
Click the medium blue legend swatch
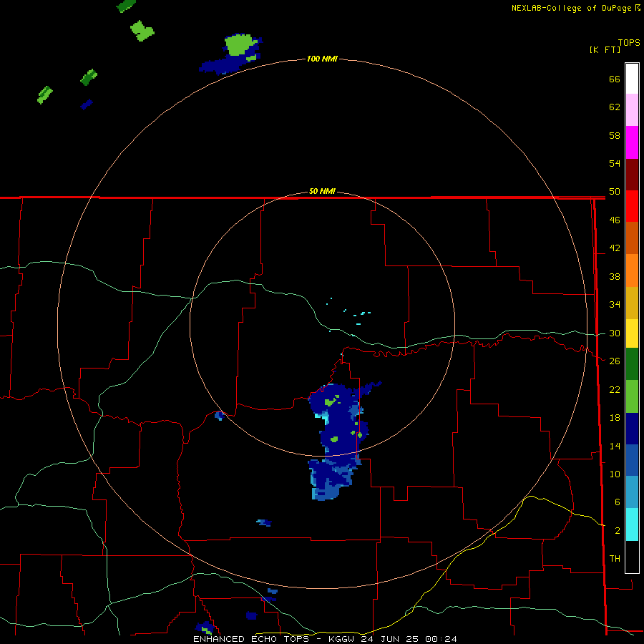coord(632,460)
